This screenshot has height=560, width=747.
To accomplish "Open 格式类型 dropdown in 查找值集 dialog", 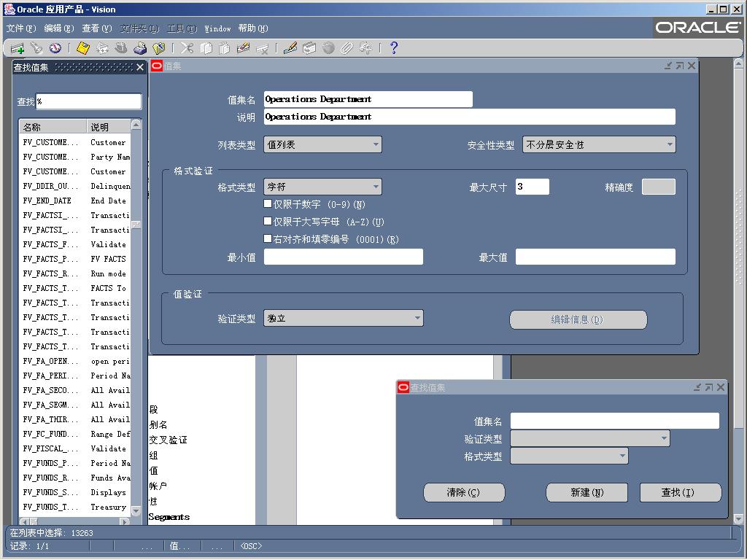I will (x=569, y=456).
